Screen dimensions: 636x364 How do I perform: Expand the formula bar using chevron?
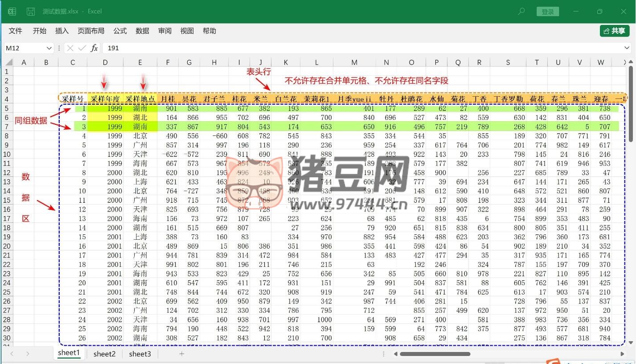coord(627,48)
